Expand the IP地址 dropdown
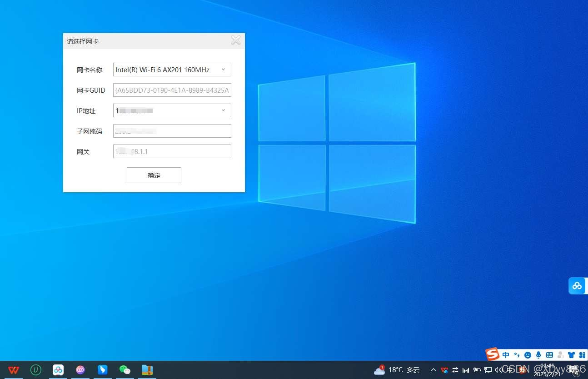The height and width of the screenshot is (379, 588). (x=223, y=110)
